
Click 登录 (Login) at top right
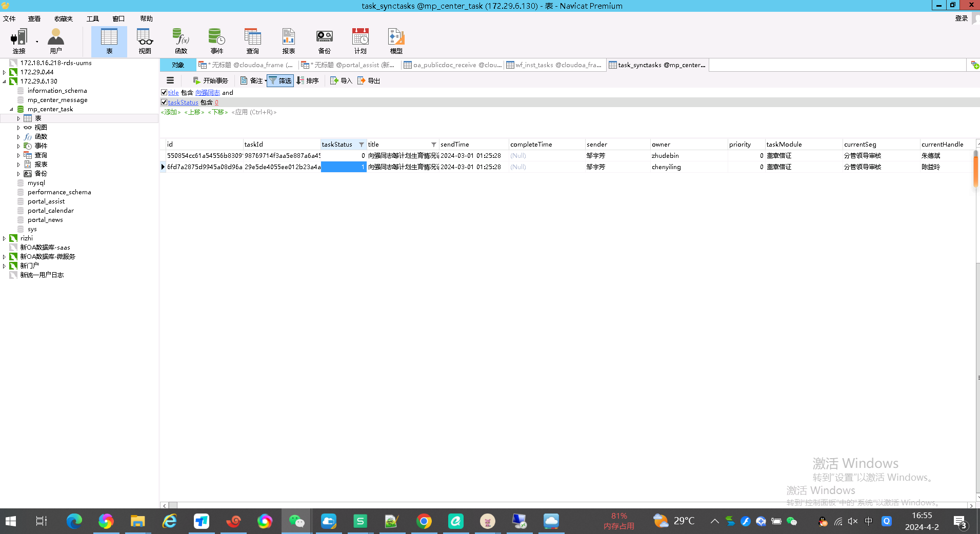point(962,18)
